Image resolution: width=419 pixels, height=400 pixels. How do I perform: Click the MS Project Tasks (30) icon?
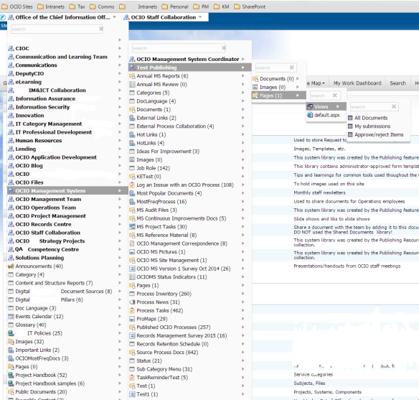coord(132,227)
